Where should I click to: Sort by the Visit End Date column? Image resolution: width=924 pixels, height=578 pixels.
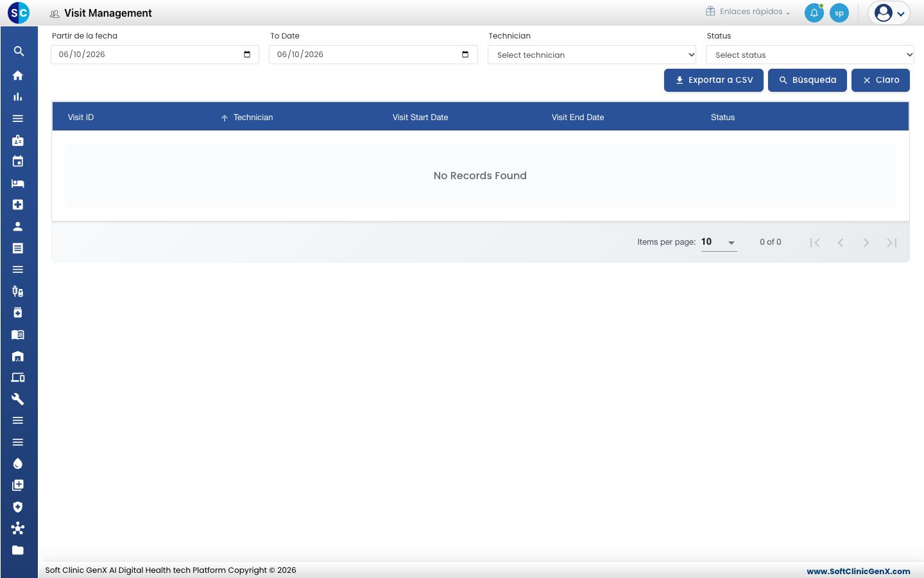coord(577,118)
